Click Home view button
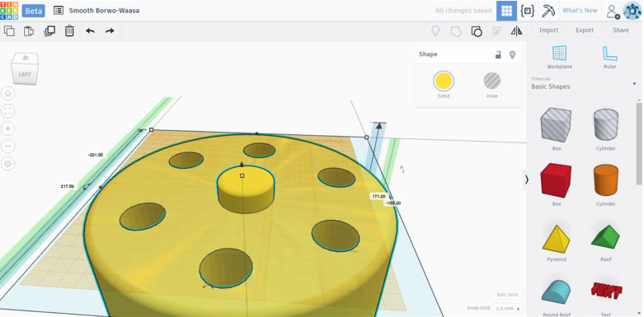This screenshot has height=317, width=644. click(x=7, y=94)
